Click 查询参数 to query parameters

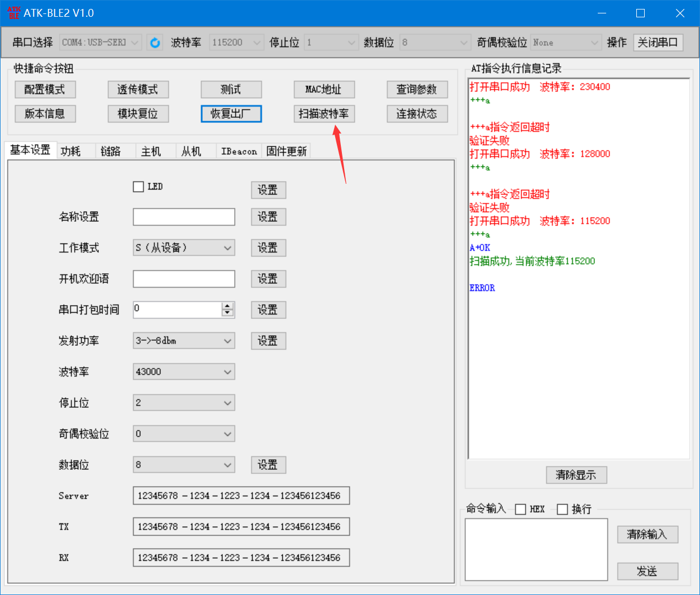(x=417, y=89)
